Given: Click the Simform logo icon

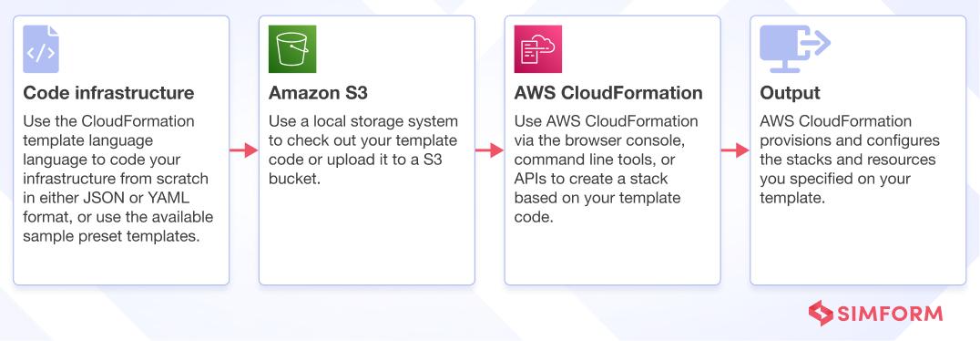Looking at the screenshot, I should pos(821,313).
